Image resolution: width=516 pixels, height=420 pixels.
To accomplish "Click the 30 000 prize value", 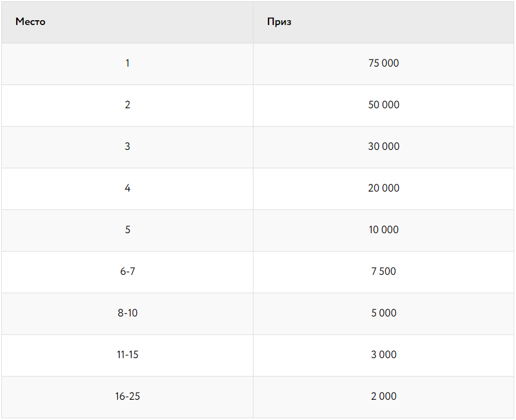I will click(383, 146).
